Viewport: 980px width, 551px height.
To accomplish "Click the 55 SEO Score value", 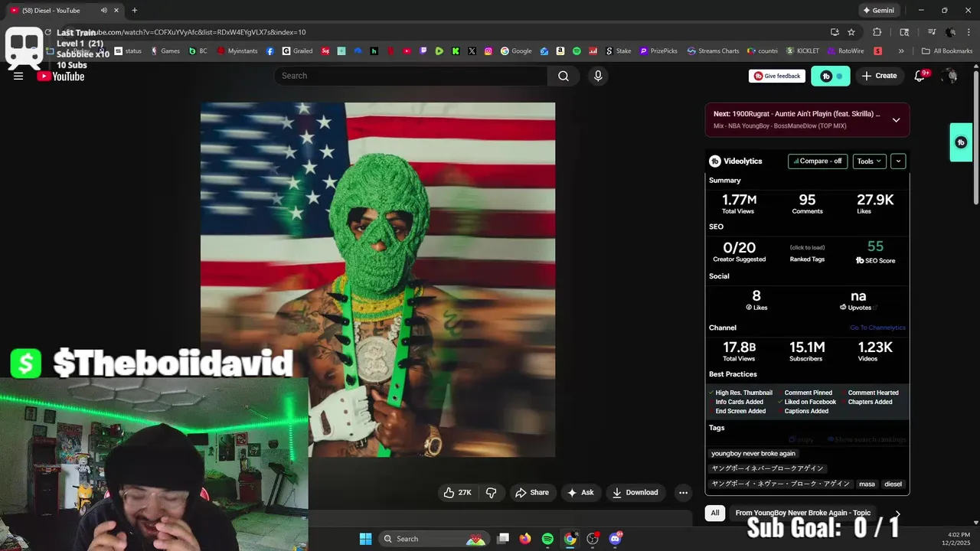I will (x=875, y=246).
